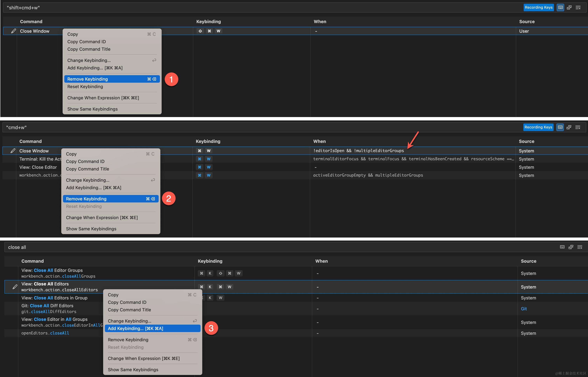This screenshot has width=588, height=377.
Task: Click the keyboard Record Keys icon in the "shift+cmd+w" search bar
Action: pos(560,8)
